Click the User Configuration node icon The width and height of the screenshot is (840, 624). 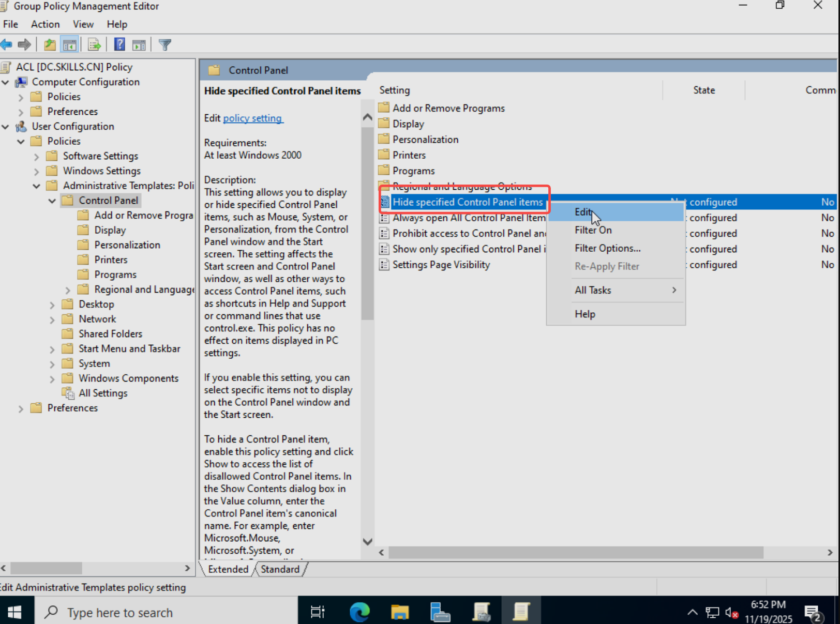[21, 126]
